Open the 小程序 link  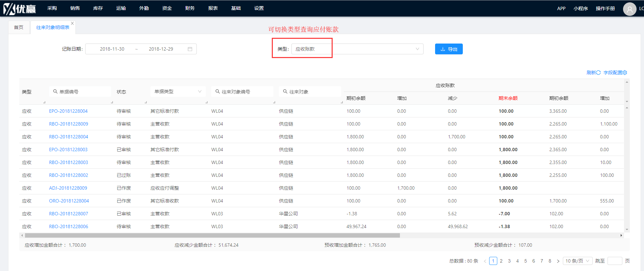pyautogui.click(x=580, y=8)
